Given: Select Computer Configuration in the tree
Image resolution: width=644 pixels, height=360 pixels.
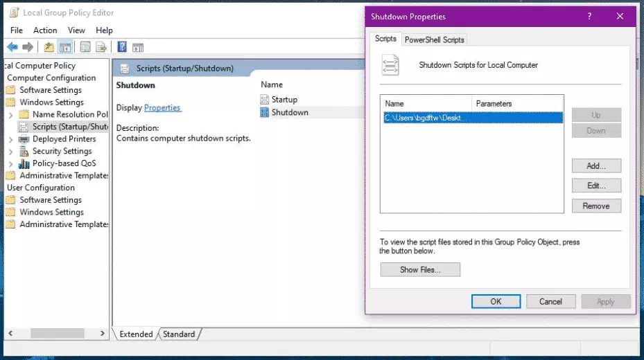Looking at the screenshot, I should pyautogui.click(x=51, y=78).
